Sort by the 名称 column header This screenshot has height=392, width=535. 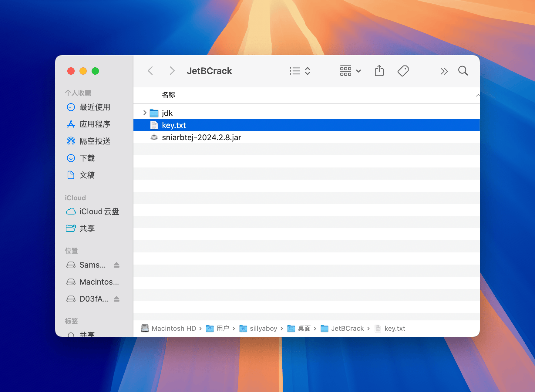pos(168,95)
